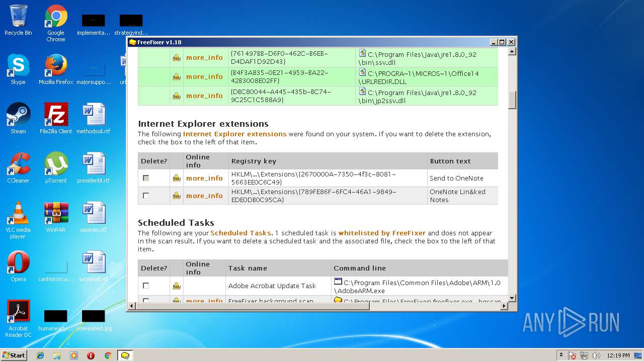Screen dimensions: 644x362
Task: Click the New badge beside URLREDIR.DLL row
Action: (177, 77)
